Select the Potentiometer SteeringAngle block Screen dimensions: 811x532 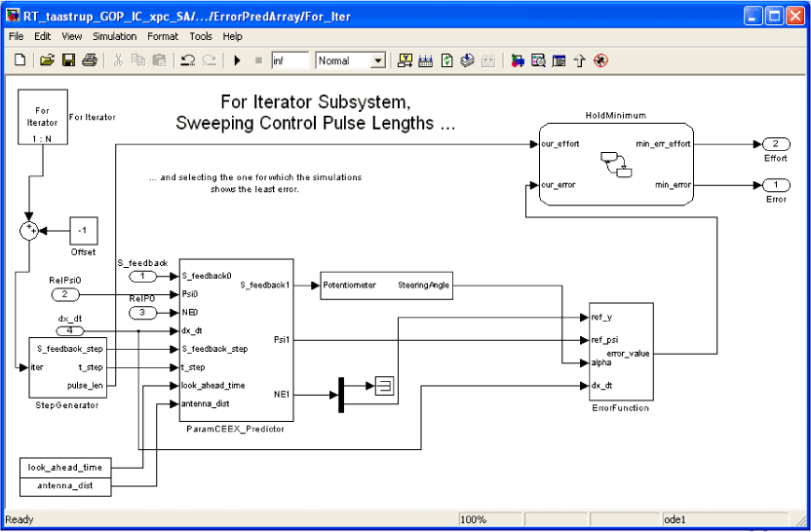tap(386, 285)
